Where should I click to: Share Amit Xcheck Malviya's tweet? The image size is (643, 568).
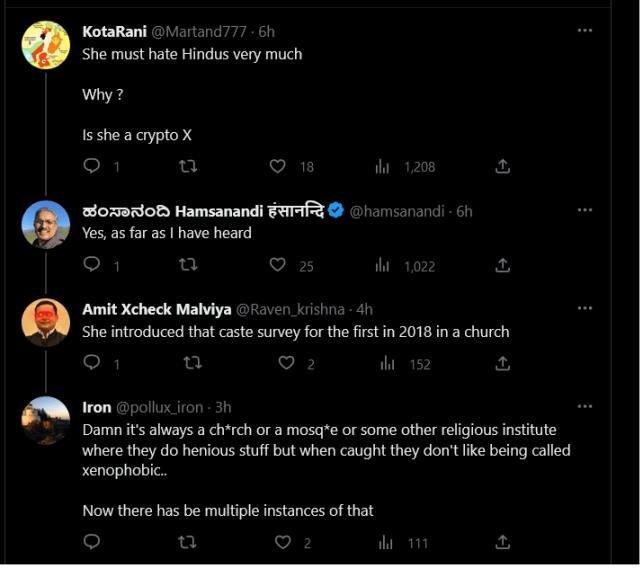[x=504, y=364]
